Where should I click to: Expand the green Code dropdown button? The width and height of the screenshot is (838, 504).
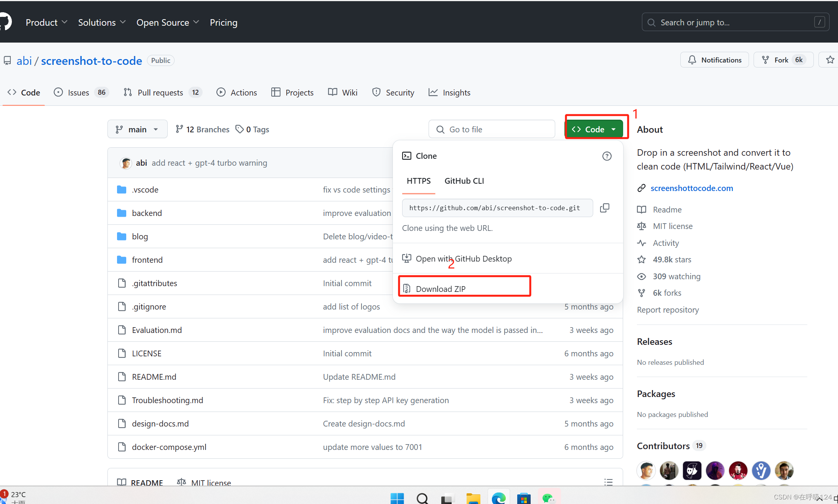(594, 129)
